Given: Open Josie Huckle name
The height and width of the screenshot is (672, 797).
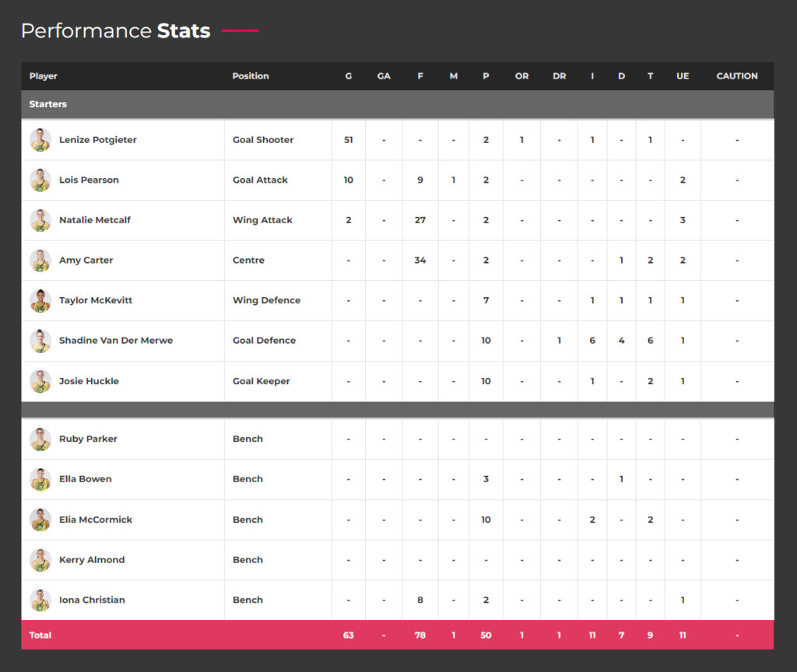Looking at the screenshot, I should click(89, 381).
